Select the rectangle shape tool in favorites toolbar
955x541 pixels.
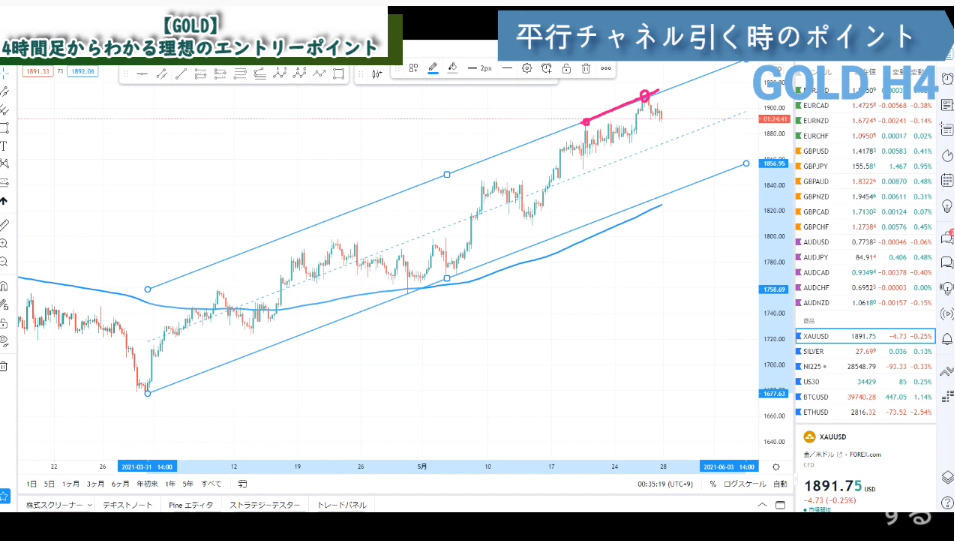(339, 74)
